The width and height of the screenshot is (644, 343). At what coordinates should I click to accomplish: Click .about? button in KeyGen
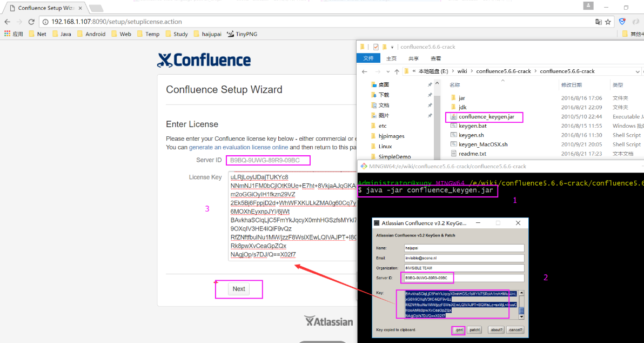496,330
